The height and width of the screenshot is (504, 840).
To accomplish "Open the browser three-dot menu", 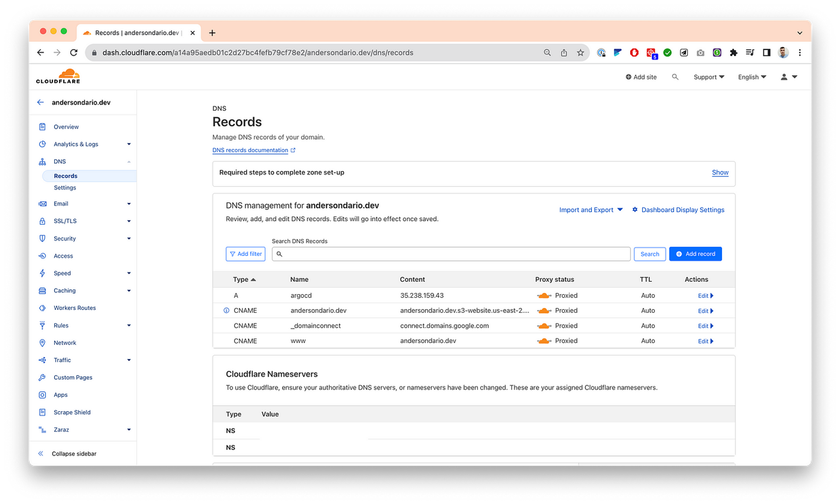I will click(x=800, y=52).
